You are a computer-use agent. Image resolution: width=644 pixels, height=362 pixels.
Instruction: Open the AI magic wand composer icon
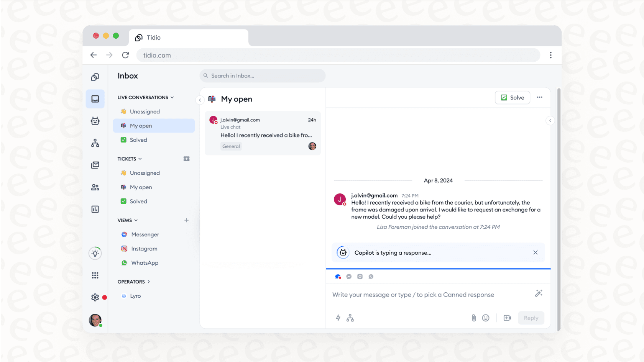tap(539, 293)
